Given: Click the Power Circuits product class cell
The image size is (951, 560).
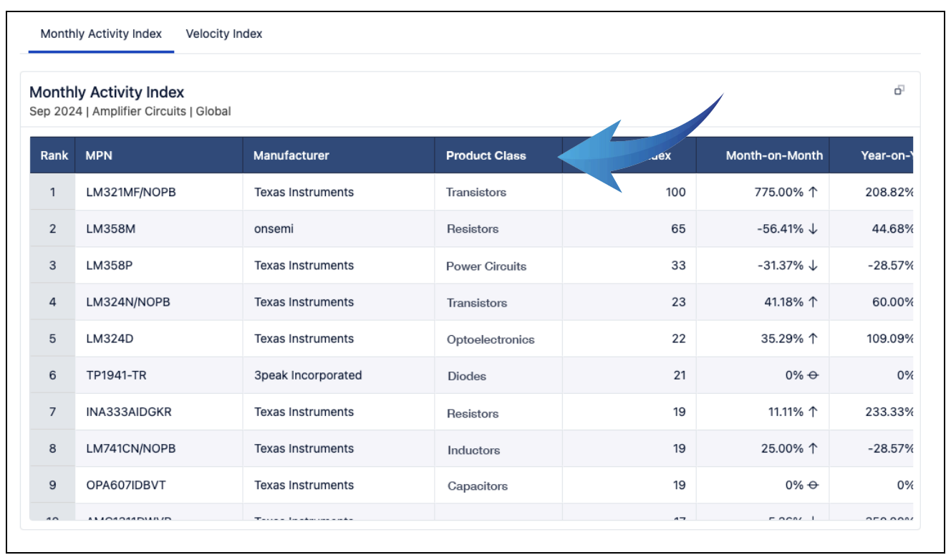Looking at the screenshot, I should 486,266.
